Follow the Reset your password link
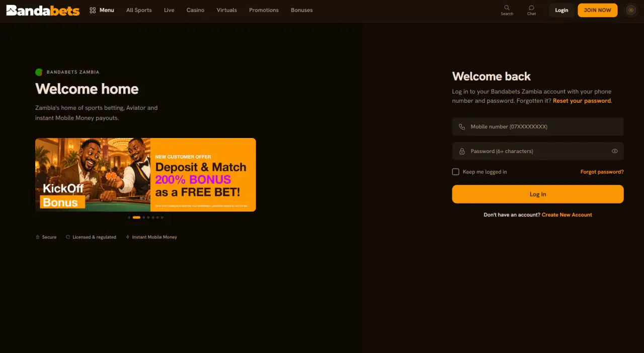644x353 pixels. (x=582, y=101)
